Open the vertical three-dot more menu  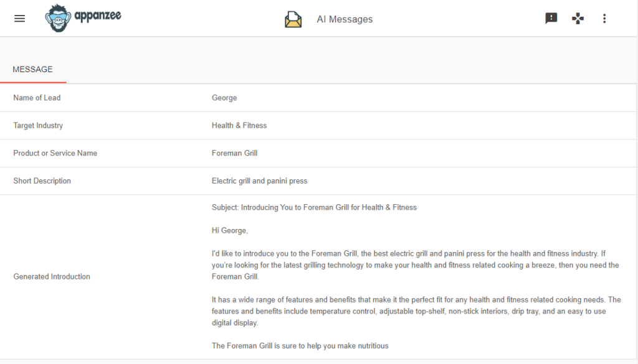(x=604, y=18)
